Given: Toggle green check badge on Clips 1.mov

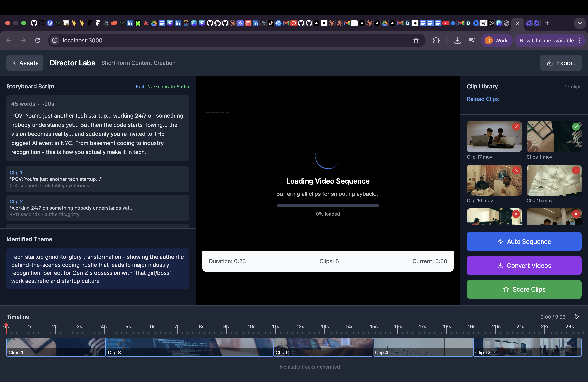Looking at the screenshot, I should [576, 127].
